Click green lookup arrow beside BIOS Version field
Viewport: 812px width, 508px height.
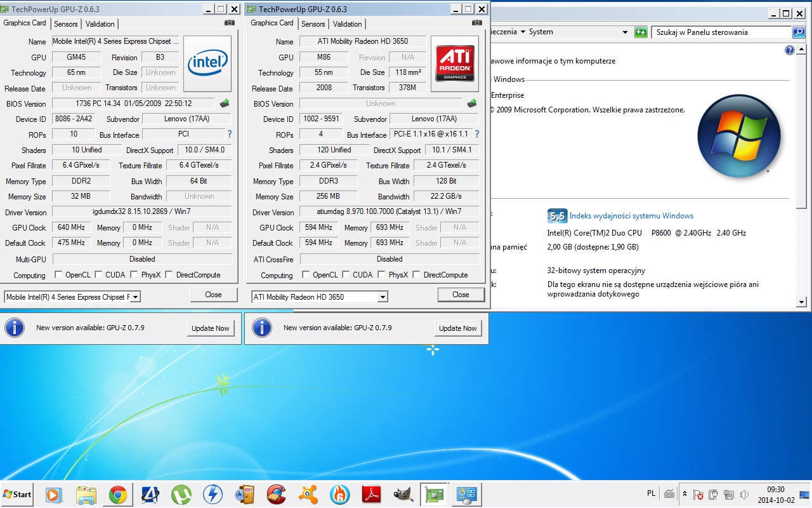pyautogui.click(x=472, y=103)
